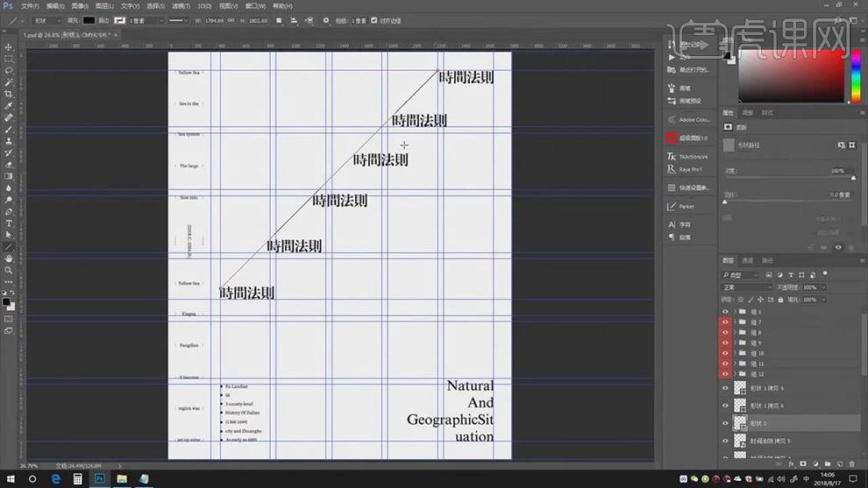Select the Horizontal Type tool
868x488 pixels.
point(9,223)
